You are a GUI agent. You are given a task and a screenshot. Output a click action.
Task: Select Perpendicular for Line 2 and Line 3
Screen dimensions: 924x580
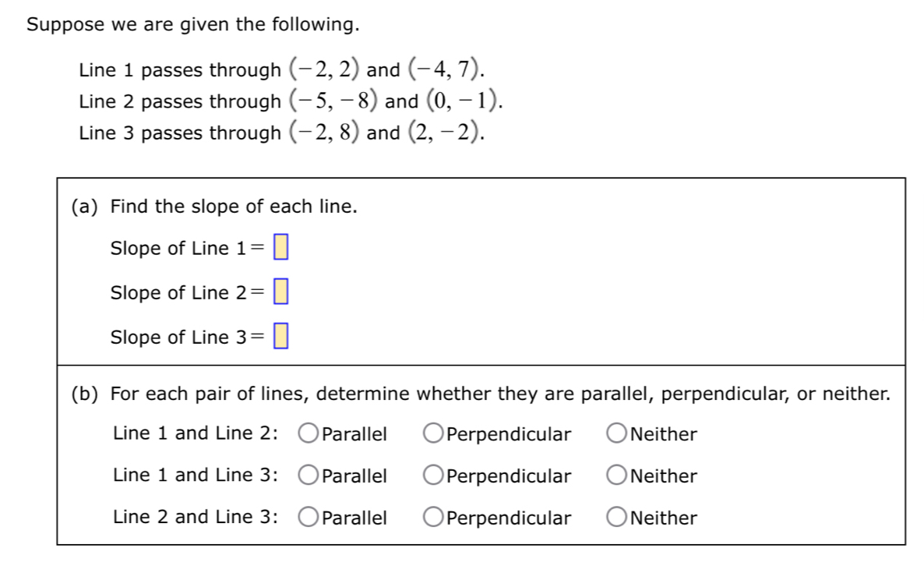point(434,518)
